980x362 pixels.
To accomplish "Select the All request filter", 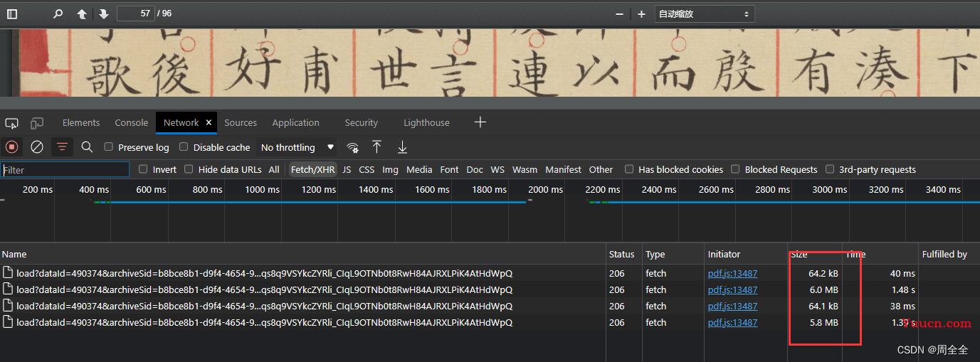I will tap(274, 169).
